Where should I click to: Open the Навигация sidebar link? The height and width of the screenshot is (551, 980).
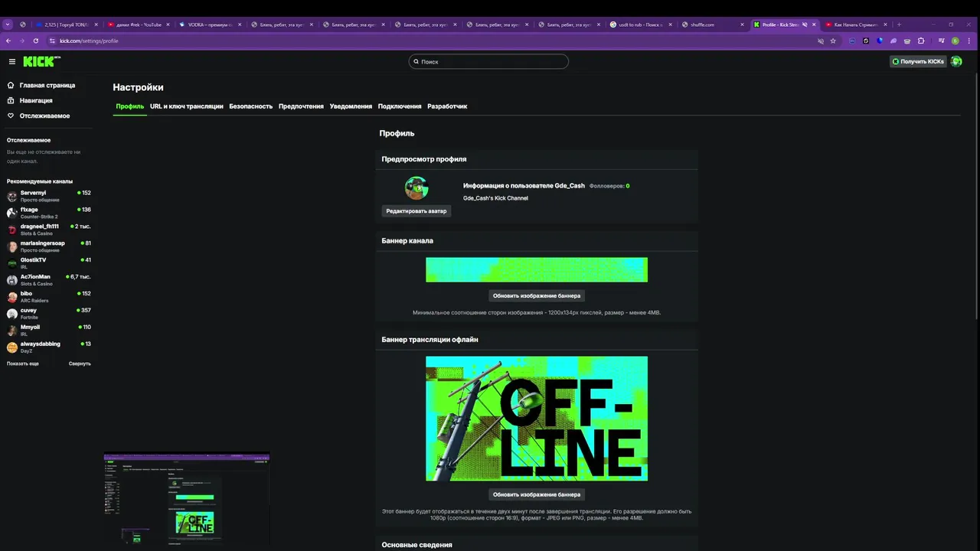click(36, 100)
